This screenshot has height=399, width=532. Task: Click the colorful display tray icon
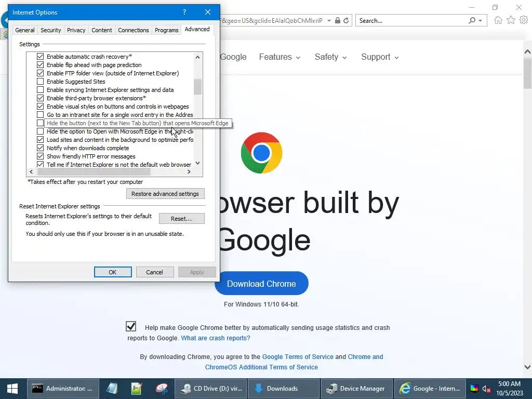tap(474, 389)
